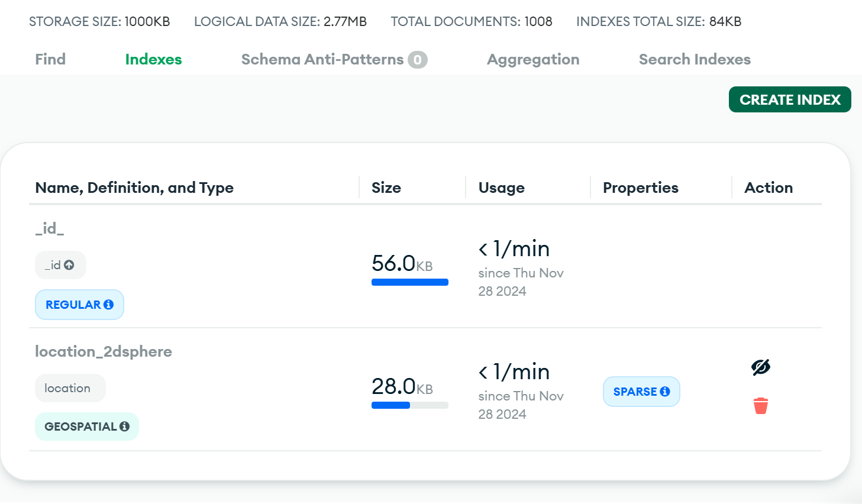Open the Schema Anti-Patterns tab
The height and width of the screenshot is (504, 862).
[322, 60]
